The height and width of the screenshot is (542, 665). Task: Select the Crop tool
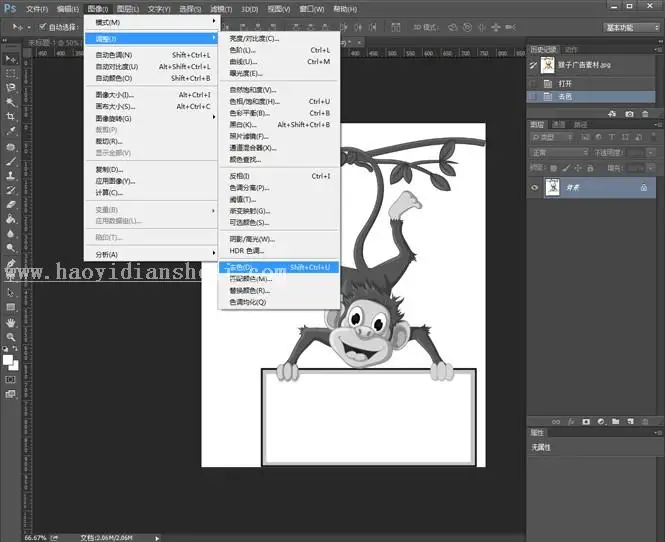pos(11,116)
